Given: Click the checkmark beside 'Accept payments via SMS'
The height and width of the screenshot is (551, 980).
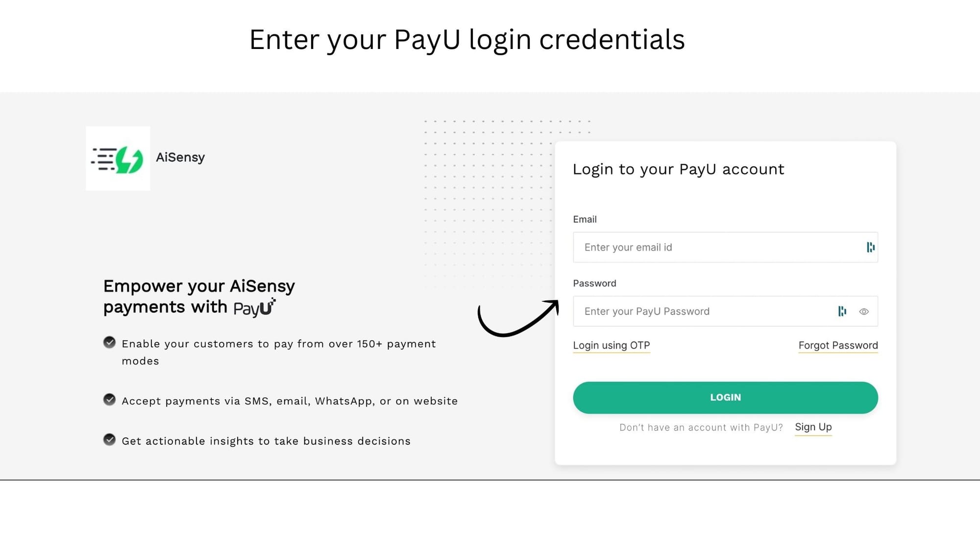Looking at the screenshot, I should pyautogui.click(x=109, y=400).
